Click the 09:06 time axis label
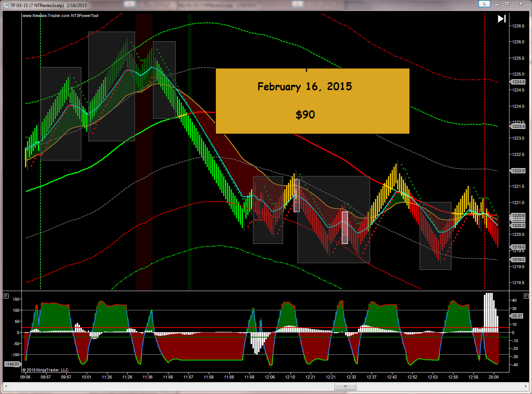Image resolution: width=532 pixels, height=394 pixels. pyautogui.click(x=26, y=377)
